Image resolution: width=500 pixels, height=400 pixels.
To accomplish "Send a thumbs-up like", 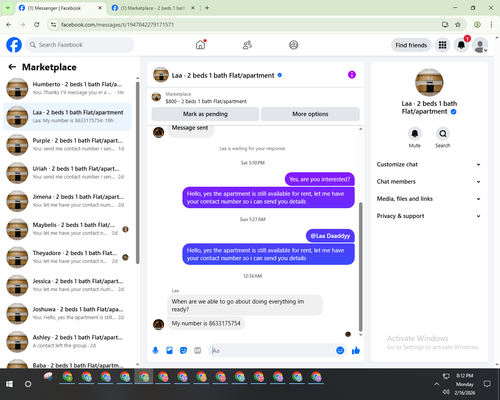I will coord(356,350).
